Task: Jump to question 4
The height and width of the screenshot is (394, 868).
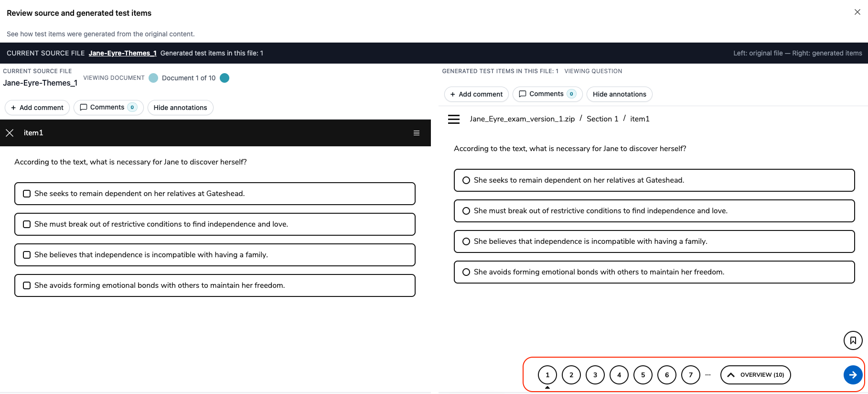Action: click(619, 375)
